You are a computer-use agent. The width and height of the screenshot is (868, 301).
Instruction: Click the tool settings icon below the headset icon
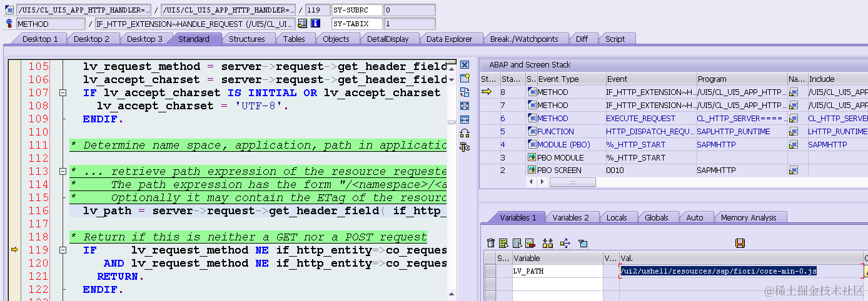click(465, 147)
